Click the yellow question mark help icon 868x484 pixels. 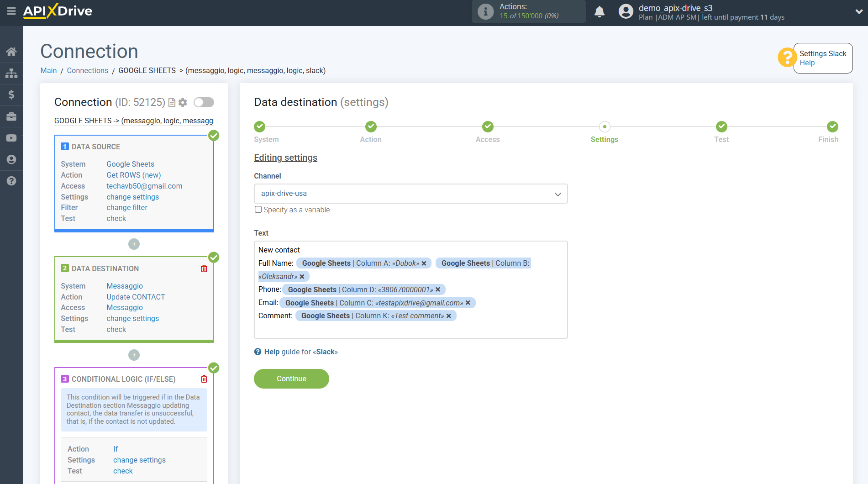tap(787, 58)
